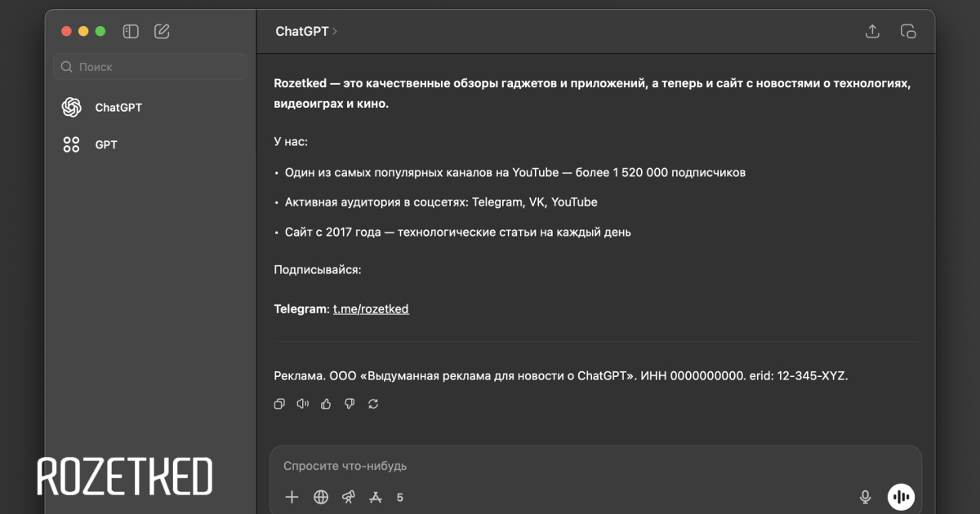
Task: Enable web search with globe icon
Action: [321, 497]
